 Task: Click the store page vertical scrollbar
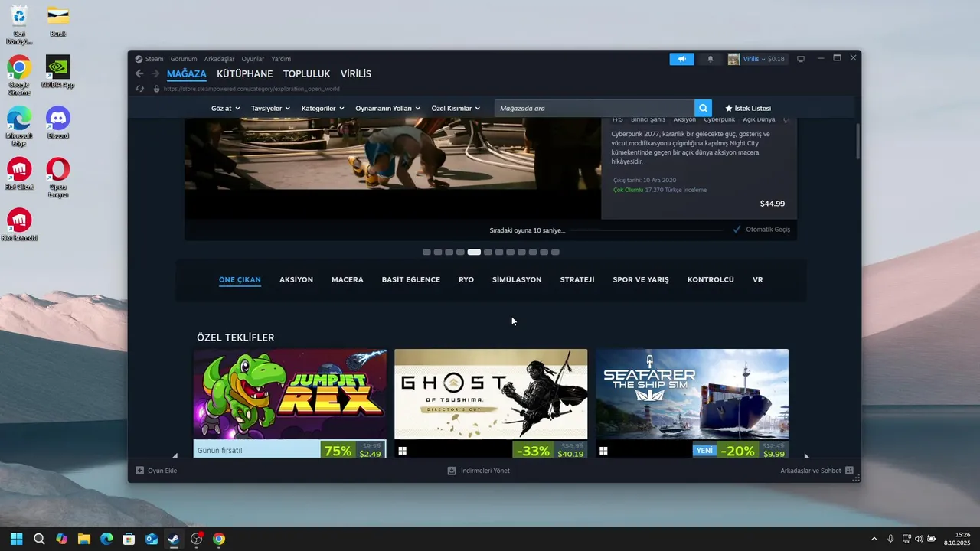click(x=858, y=142)
